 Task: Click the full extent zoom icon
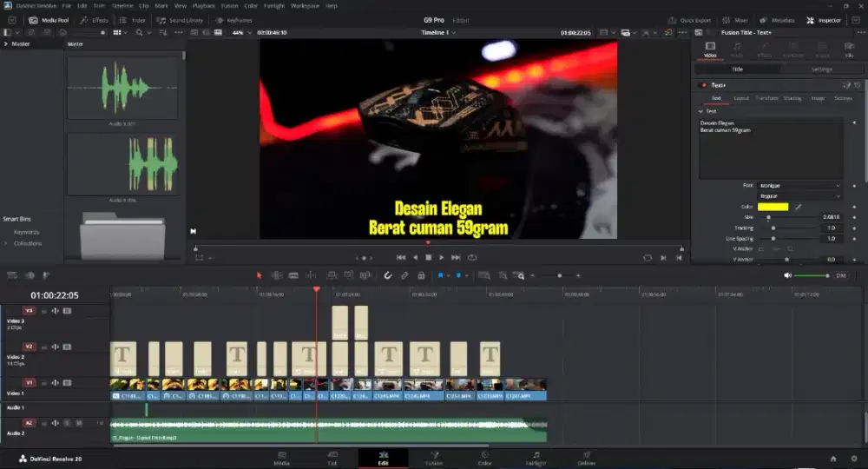[483, 275]
